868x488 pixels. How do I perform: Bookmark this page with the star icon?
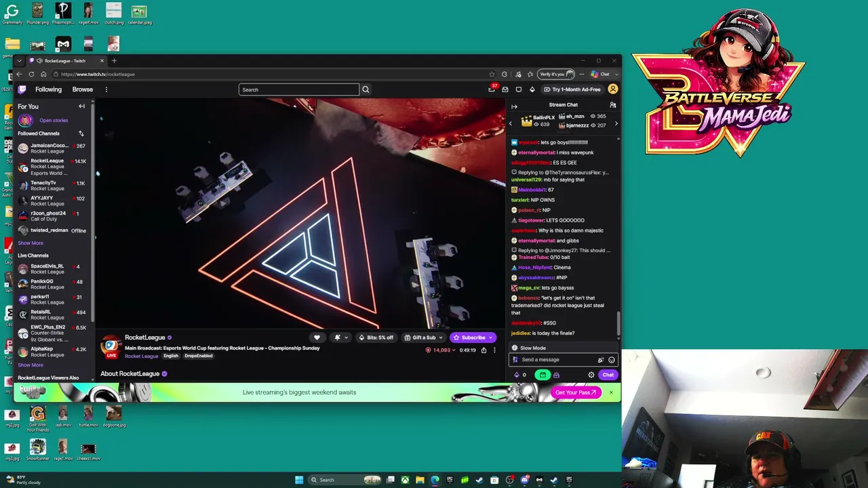click(x=492, y=75)
